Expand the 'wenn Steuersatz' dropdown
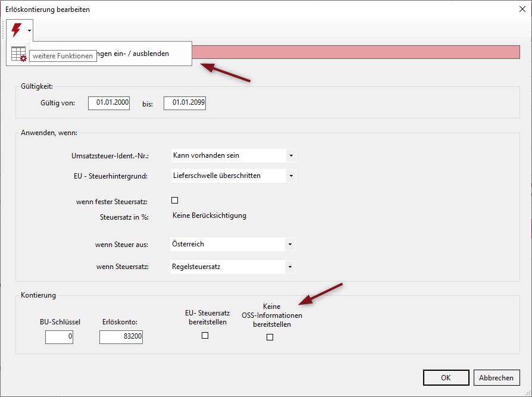 coord(290,267)
